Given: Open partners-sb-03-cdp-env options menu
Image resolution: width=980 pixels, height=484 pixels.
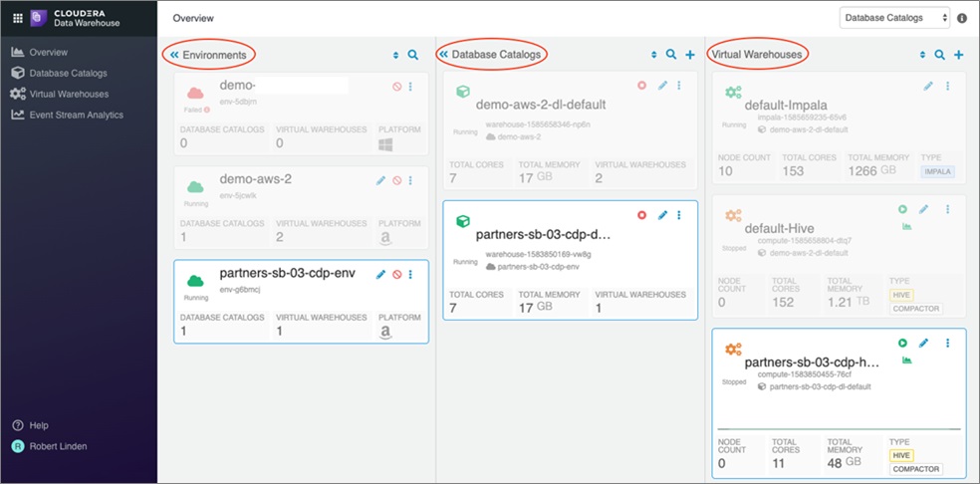Looking at the screenshot, I should pos(410,275).
